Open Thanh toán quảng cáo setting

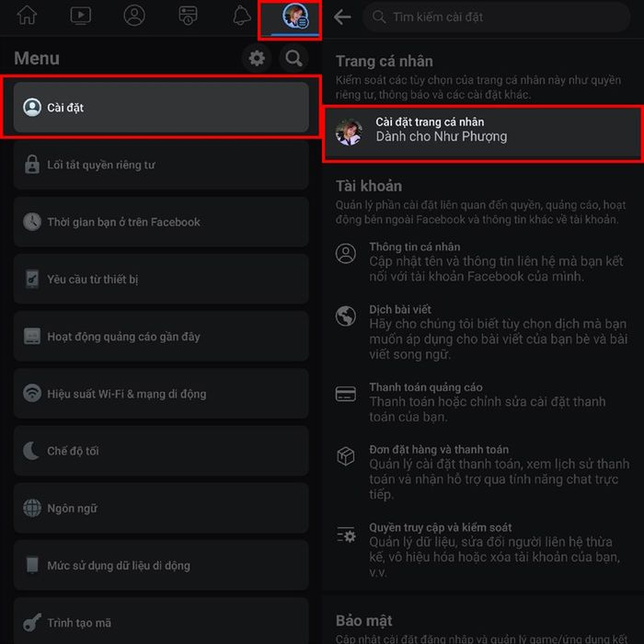[x=483, y=402]
